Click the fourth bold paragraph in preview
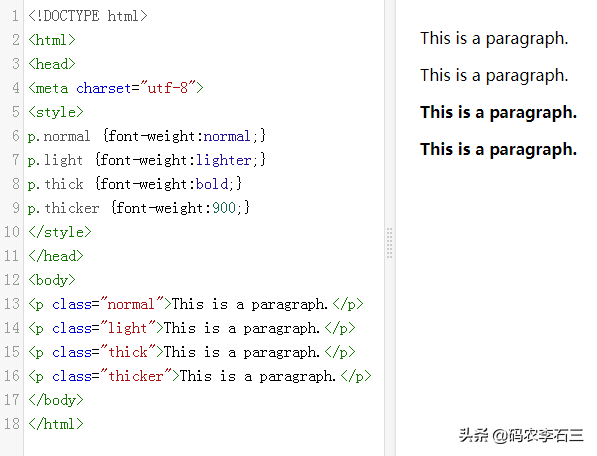Screen dimensions: 597x456 [498, 150]
